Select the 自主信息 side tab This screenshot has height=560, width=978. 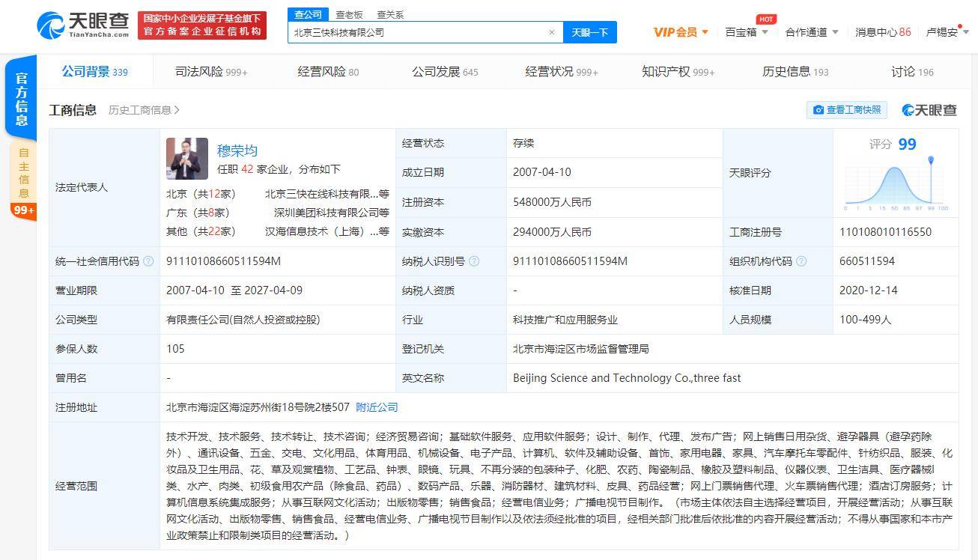coord(23,172)
